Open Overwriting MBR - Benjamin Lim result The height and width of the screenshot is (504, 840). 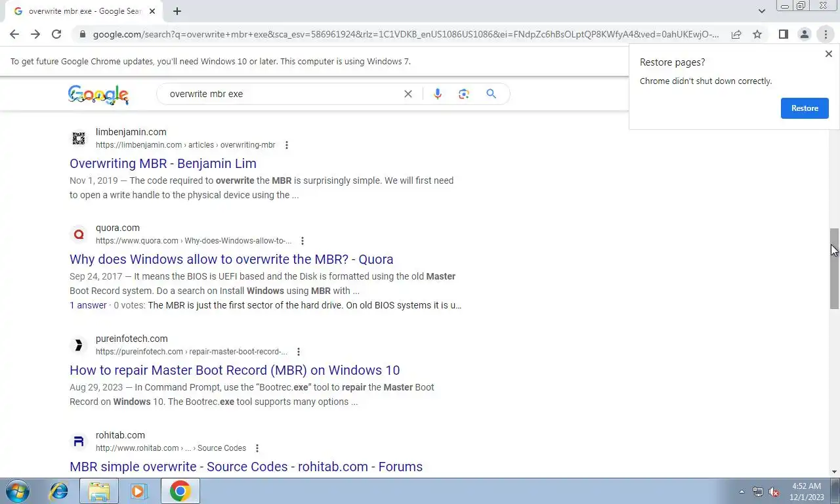[163, 163]
